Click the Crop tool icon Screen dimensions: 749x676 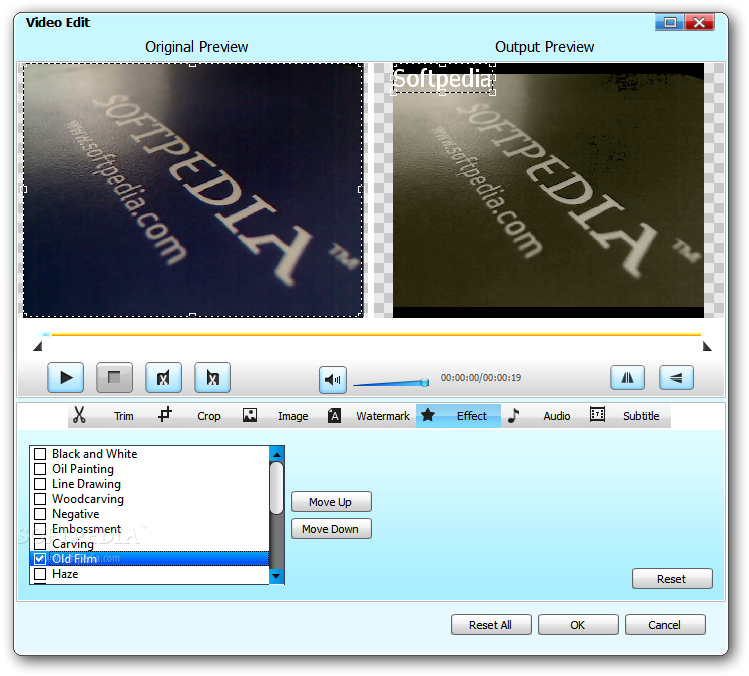pyautogui.click(x=165, y=414)
